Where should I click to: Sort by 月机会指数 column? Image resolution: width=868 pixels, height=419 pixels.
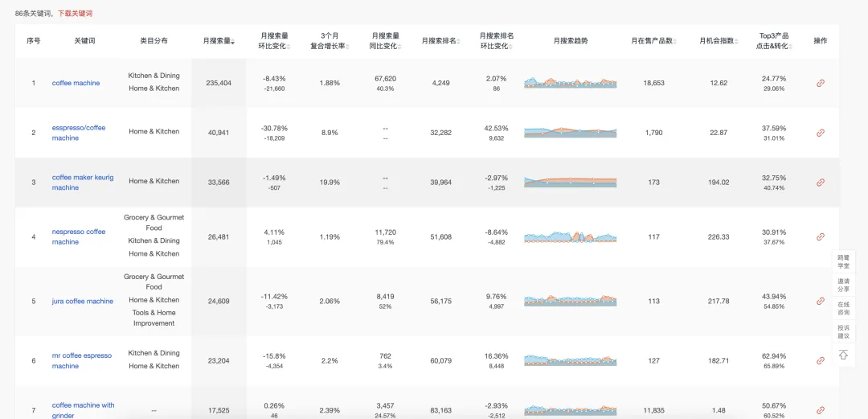tap(719, 41)
